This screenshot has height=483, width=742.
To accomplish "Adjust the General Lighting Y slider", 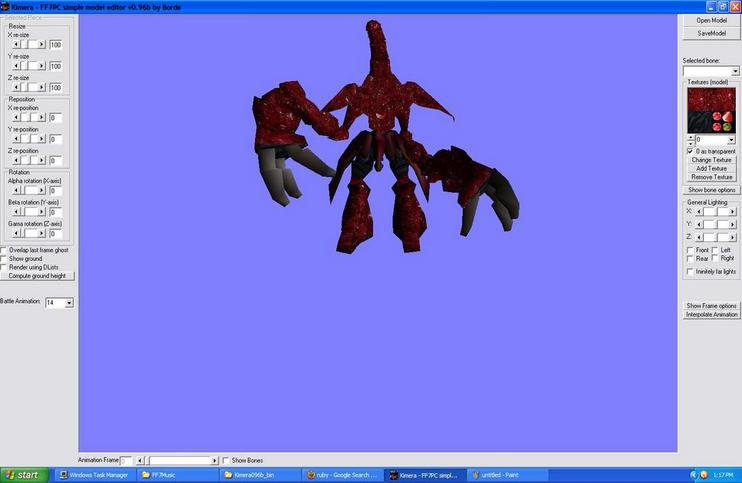I will pos(715,224).
